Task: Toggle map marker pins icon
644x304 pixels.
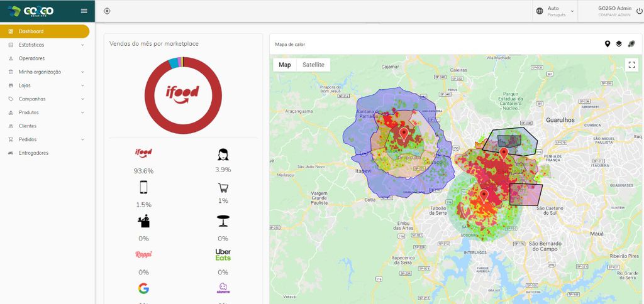Action: coord(608,44)
